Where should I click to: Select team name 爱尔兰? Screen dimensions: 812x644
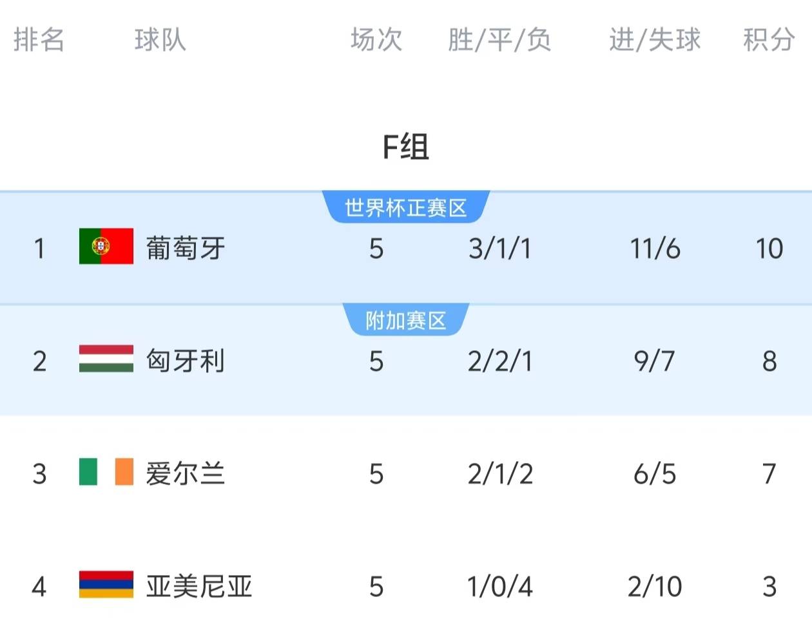click(186, 473)
